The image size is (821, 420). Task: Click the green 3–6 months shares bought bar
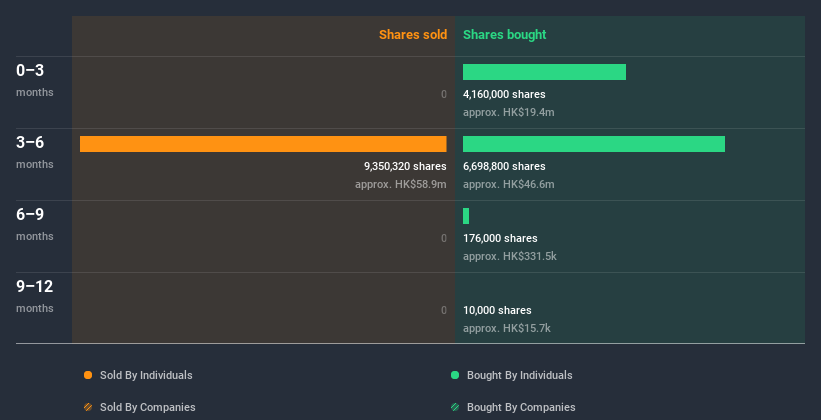[594, 144]
